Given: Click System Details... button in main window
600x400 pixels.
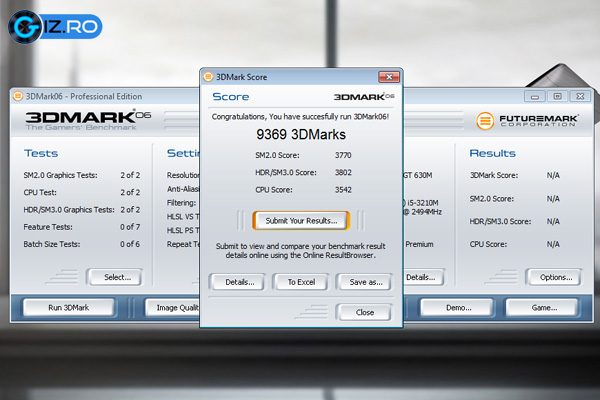Looking at the screenshot, I should point(423,277).
